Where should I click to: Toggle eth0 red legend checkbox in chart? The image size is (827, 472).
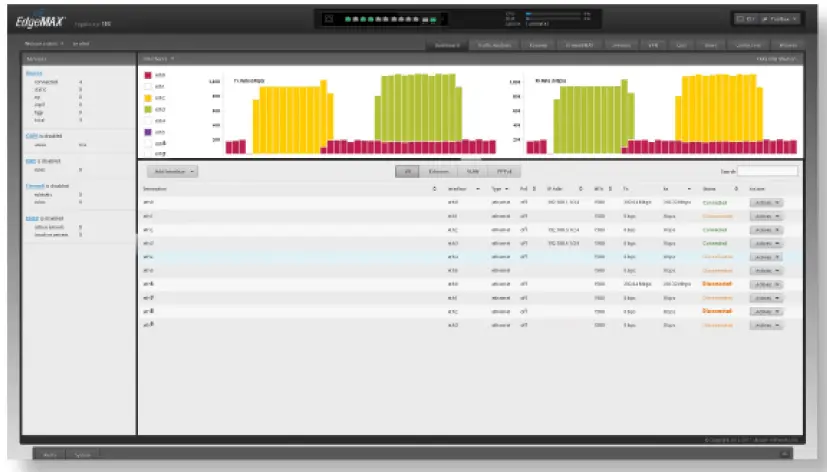tap(148, 75)
